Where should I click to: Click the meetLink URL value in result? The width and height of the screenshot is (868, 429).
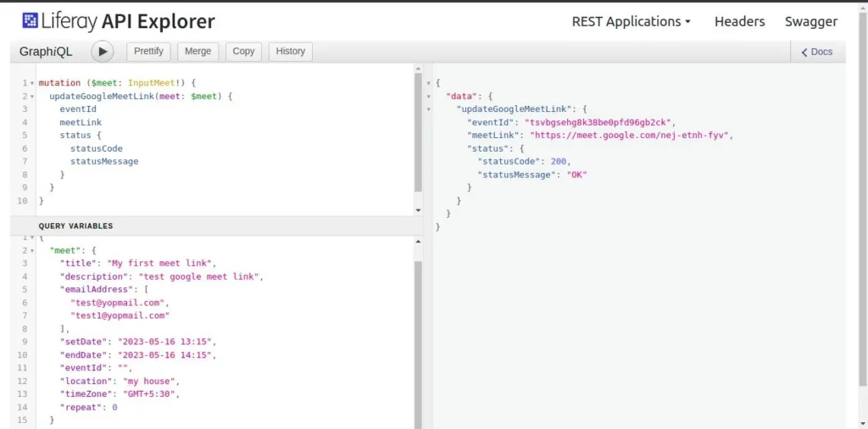click(x=631, y=136)
